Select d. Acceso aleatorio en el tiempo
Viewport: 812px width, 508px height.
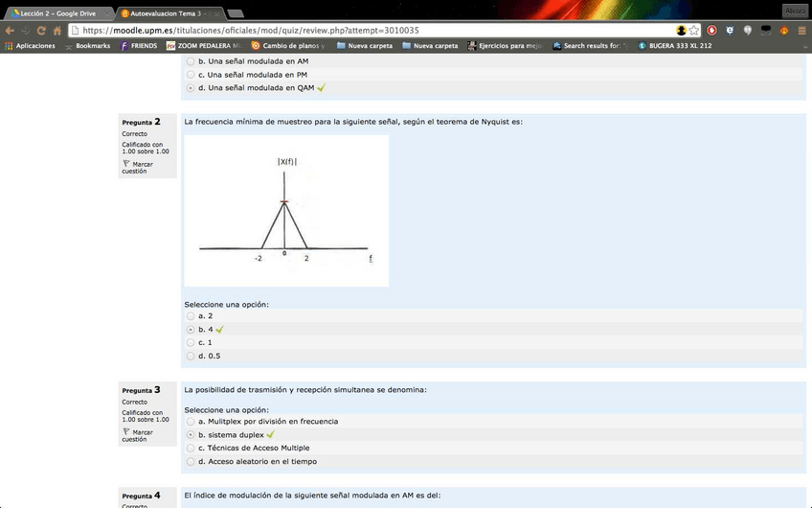pyautogui.click(x=191, y=461)
